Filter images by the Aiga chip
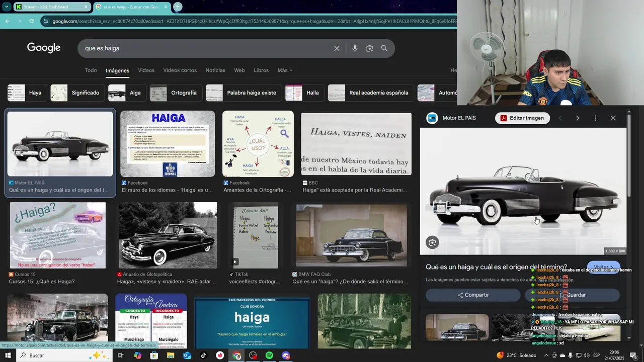The width and height of the screenshot is (644, 362). coord(127,93)
